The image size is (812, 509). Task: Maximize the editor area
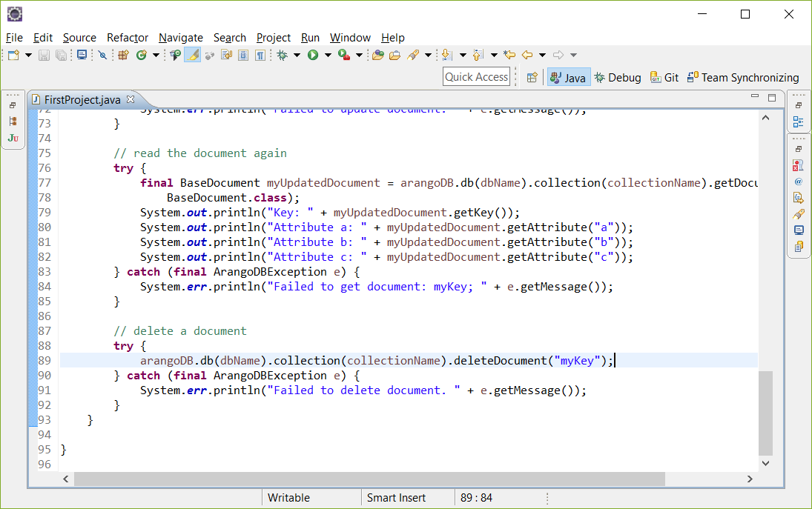(x=772, y=97)
